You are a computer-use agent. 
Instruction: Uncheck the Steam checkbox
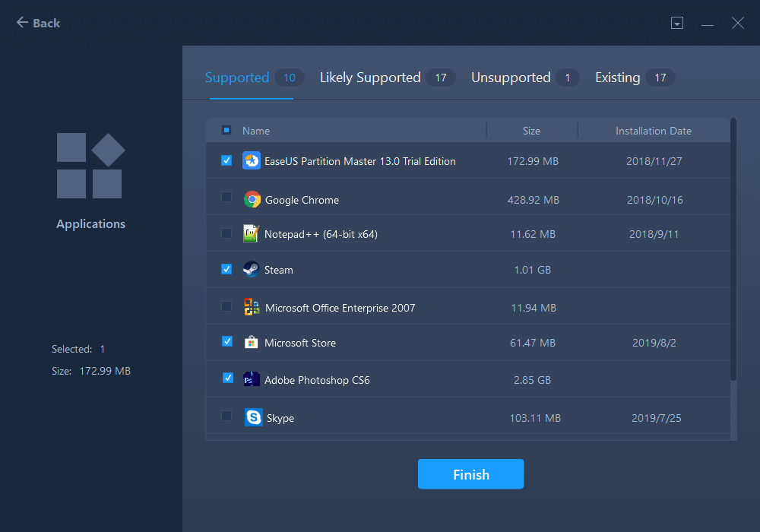226,269
